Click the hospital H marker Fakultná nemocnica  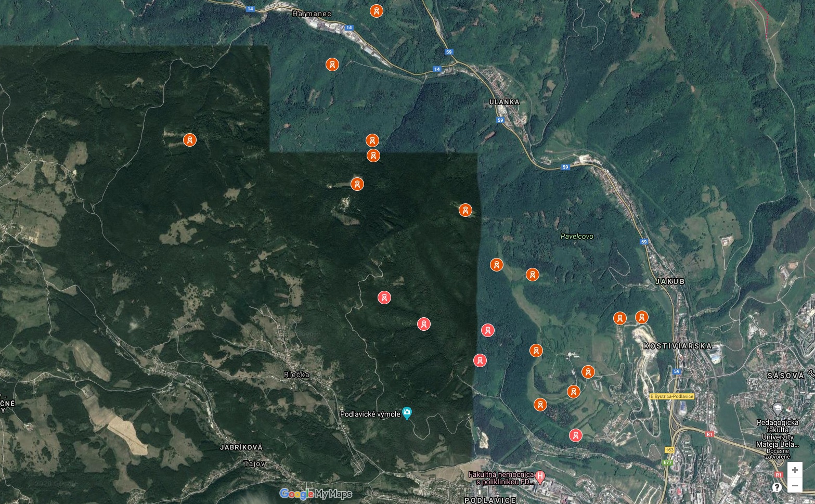[540, 476]
